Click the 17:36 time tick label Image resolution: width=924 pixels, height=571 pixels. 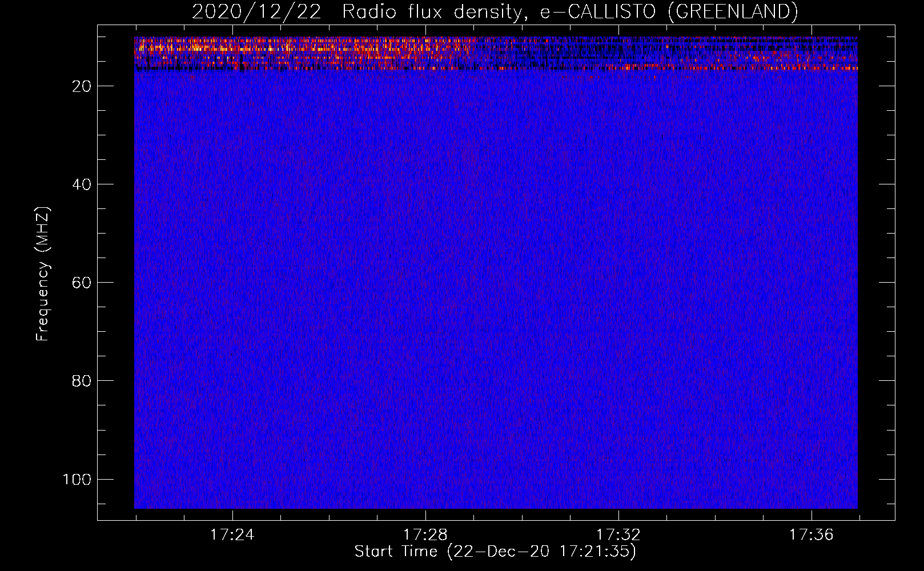pos(811,535)
